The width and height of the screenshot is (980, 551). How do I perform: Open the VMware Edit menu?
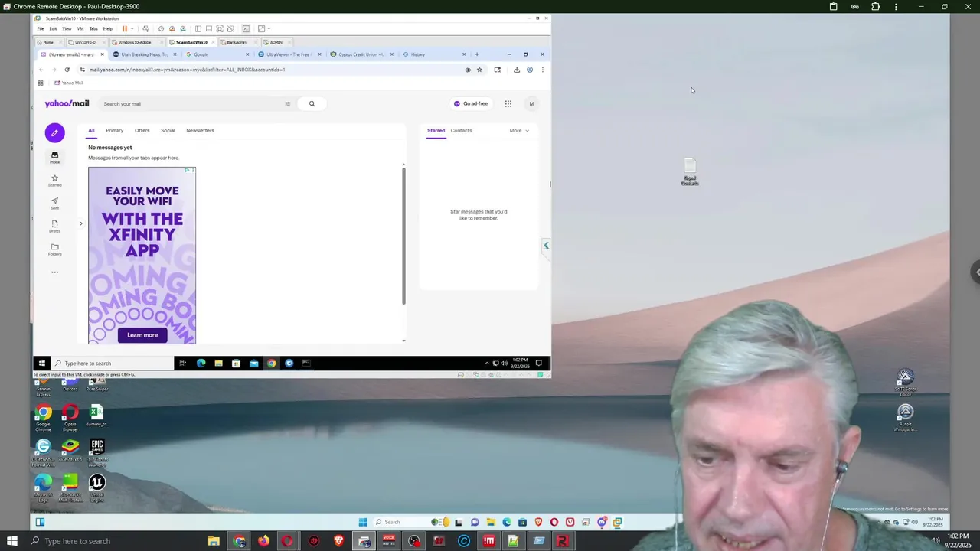pos(53,29)
